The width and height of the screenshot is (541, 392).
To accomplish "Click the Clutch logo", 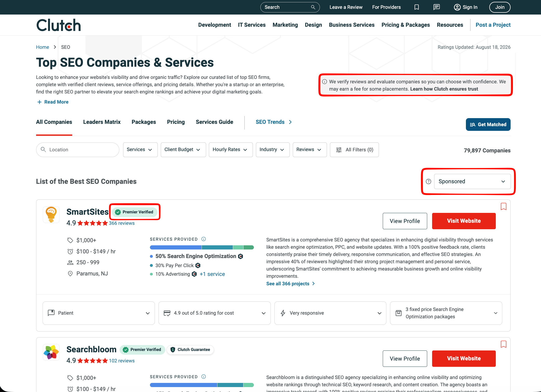I will [58, 25].
